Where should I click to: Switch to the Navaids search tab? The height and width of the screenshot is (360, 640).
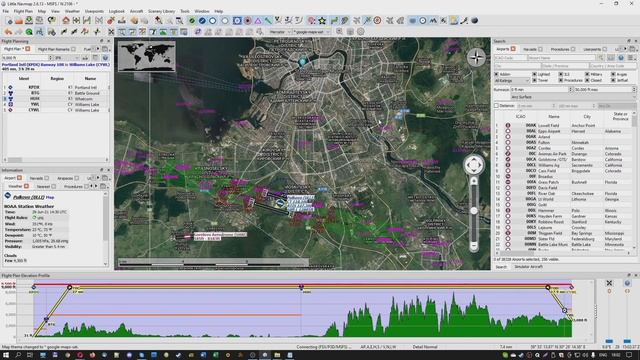point(532,49)
